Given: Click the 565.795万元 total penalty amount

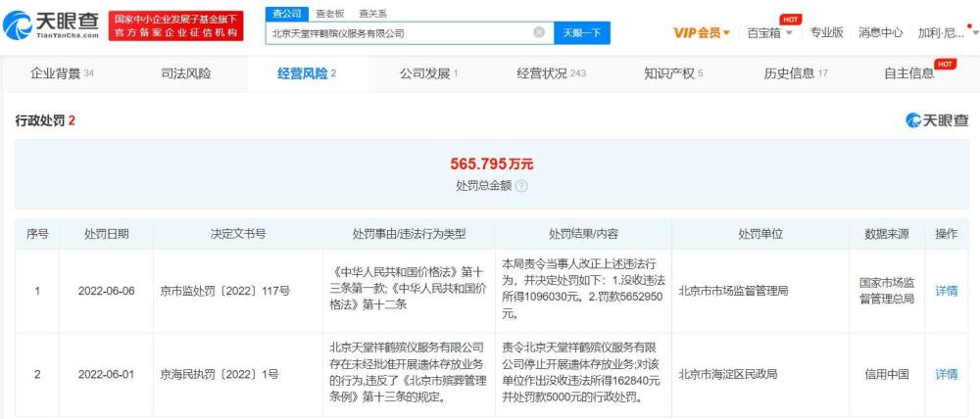Looking at the screenshot, I should click(491, 164).
